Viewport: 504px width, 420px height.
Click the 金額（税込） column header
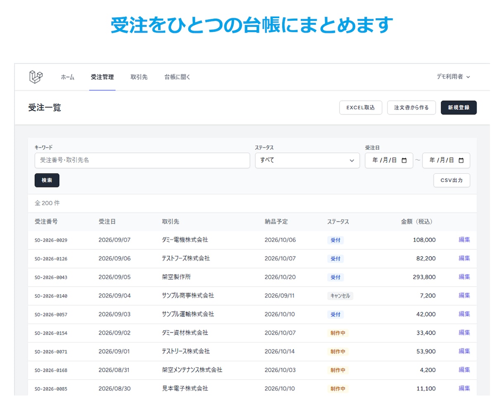click(418, 221)
